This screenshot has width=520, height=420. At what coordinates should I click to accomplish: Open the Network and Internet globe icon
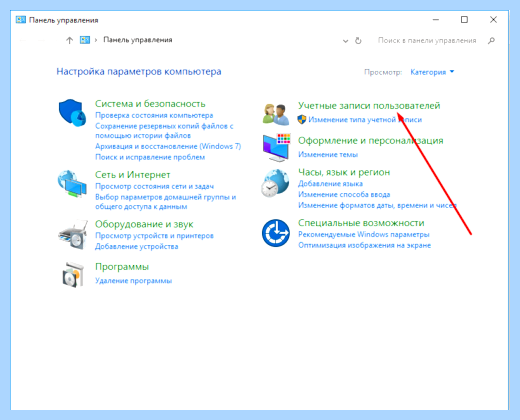pos(72,184)
